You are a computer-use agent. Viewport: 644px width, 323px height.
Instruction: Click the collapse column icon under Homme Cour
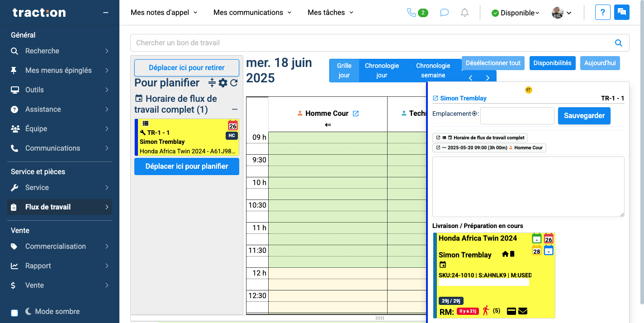coord(328,125)
